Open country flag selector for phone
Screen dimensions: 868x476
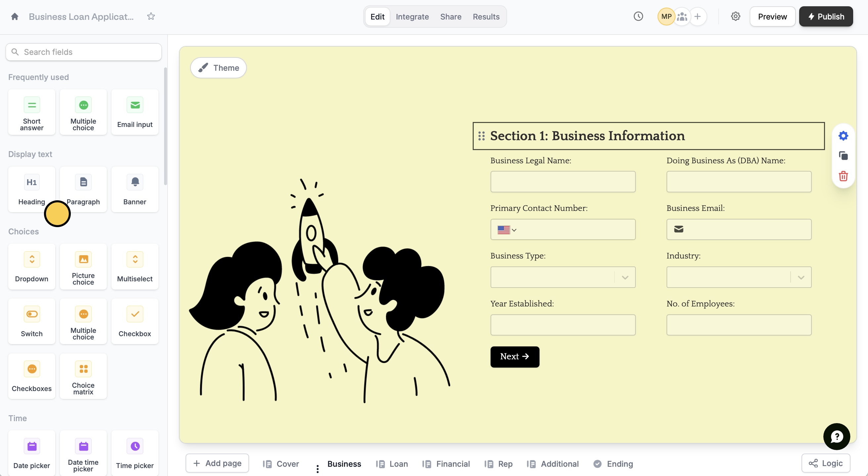tap(506, 230)
